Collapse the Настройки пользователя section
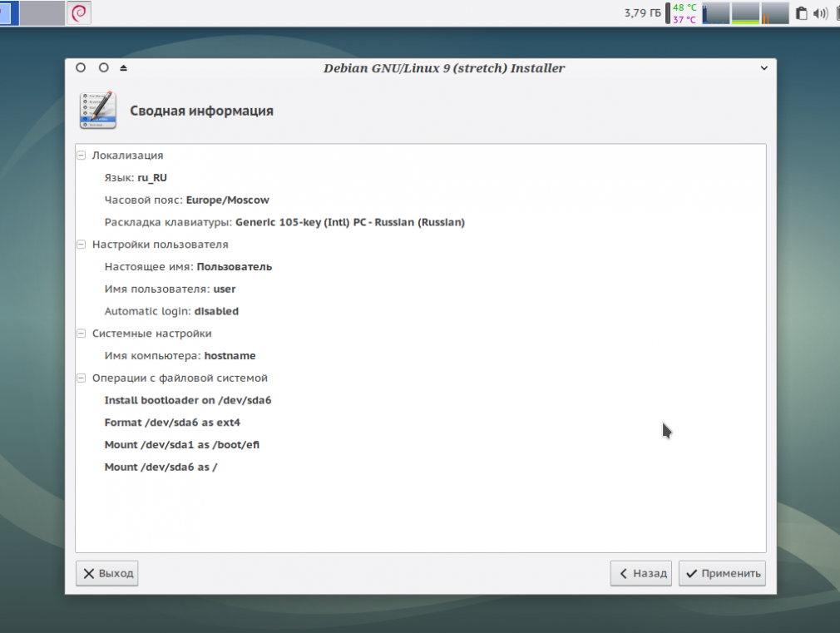 [82, 245]
